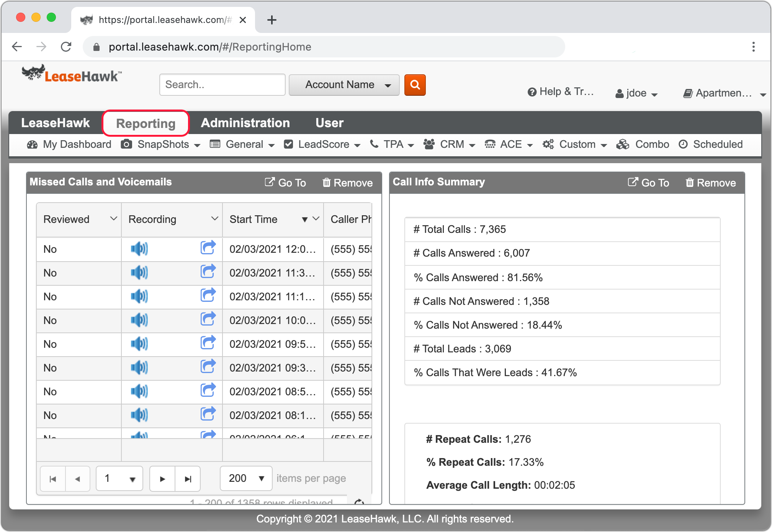This screenshot has width=772, height=532.
Task: Click the # Calls Not Answered : 1,358 row
Action: click(x=563, y=301)
